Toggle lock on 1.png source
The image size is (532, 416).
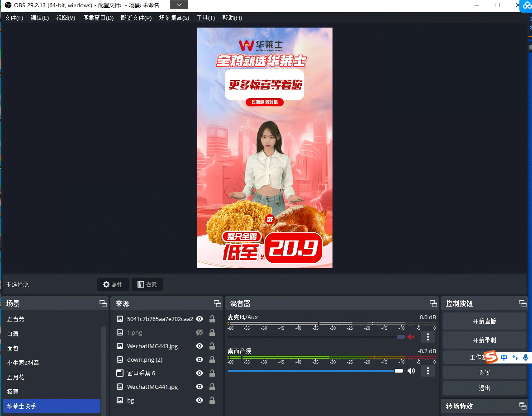(212, 333)
